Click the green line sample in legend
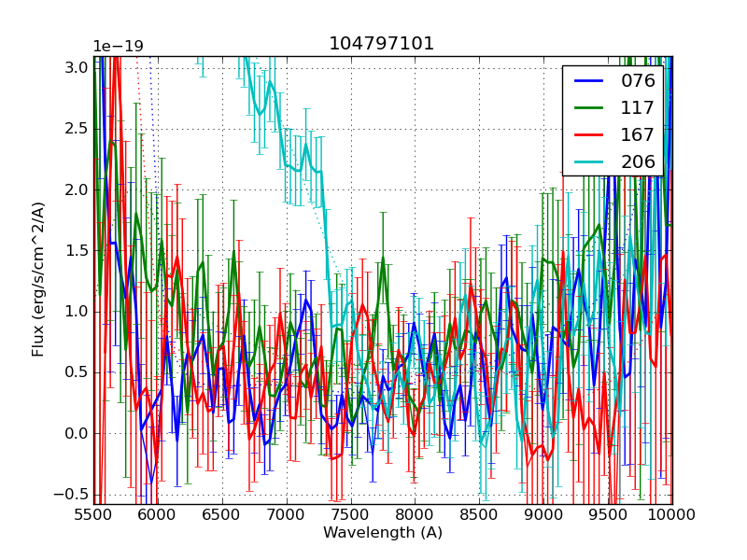Viewport: 747px width, 560px height. click(x=587, y=107)
